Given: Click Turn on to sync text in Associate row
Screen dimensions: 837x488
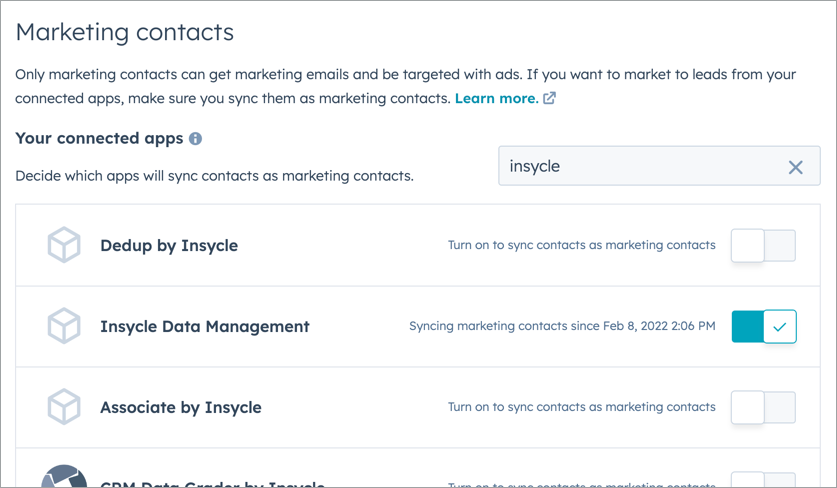Looking at the screenshot, I should coord(582,407).
